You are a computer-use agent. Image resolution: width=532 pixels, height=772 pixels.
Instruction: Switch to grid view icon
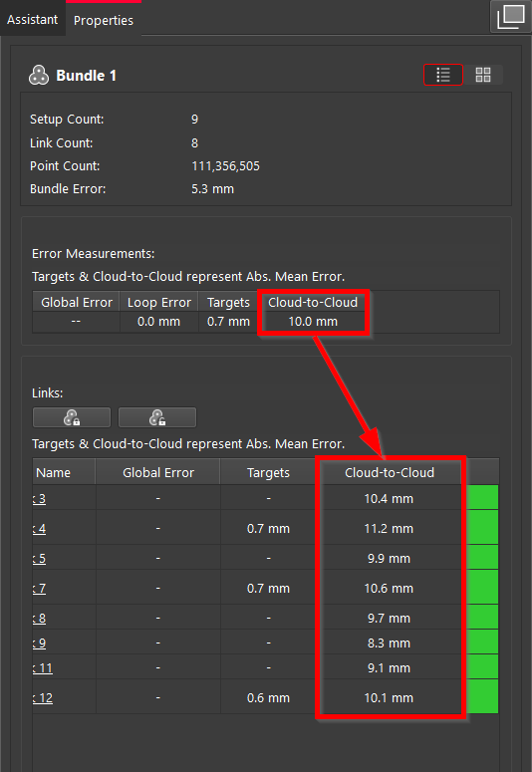point(483,75)
